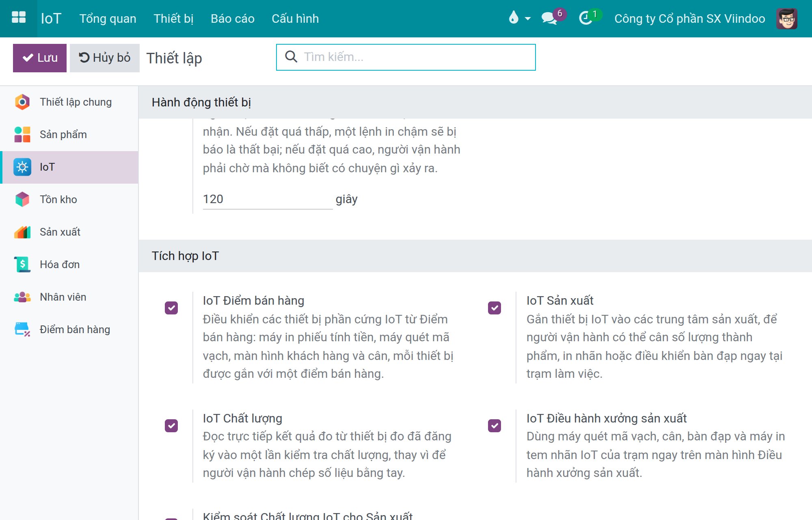Screen dimensions: 812x520
Task: Open the Cấu hình menu
Action: tap(295, 19)
